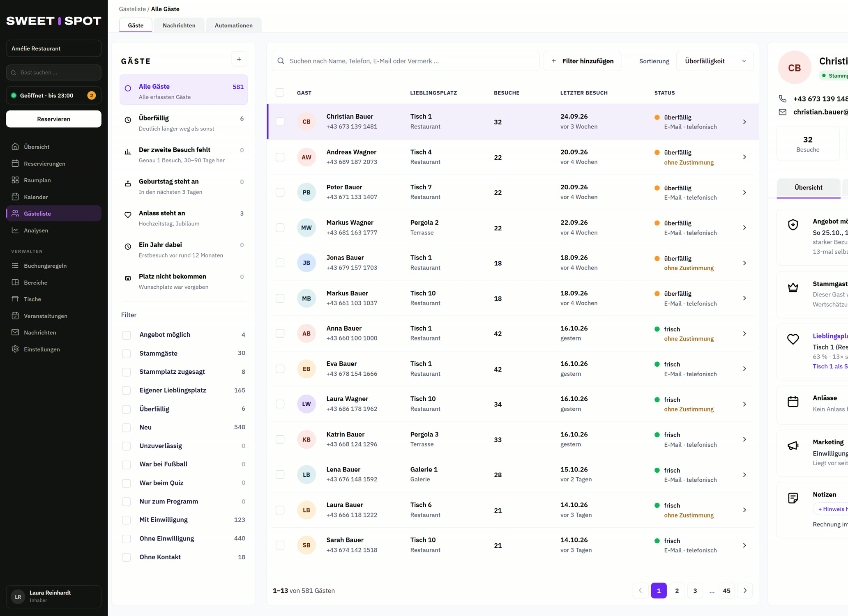The image size is (848, 616).
Task: Open the Analysen chart icon
Action: coord(15,230)
